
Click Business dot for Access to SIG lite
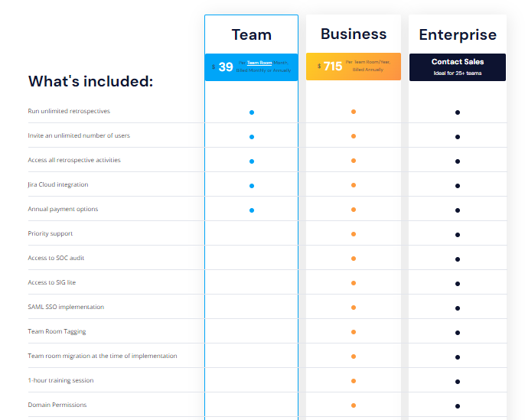pyautogui.click(x=354, y=283)
